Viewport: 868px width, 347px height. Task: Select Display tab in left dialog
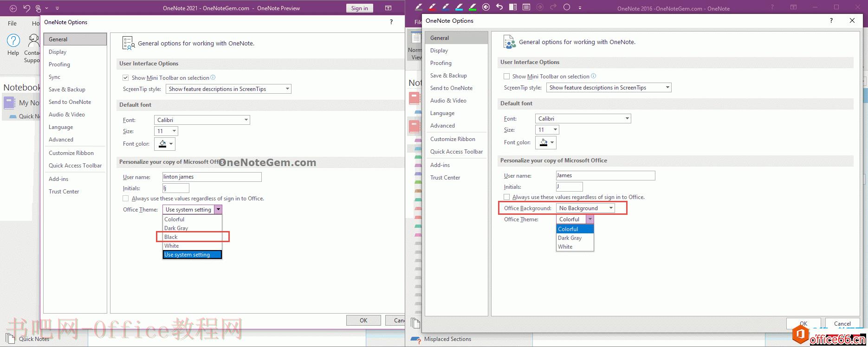click(75, 52)
